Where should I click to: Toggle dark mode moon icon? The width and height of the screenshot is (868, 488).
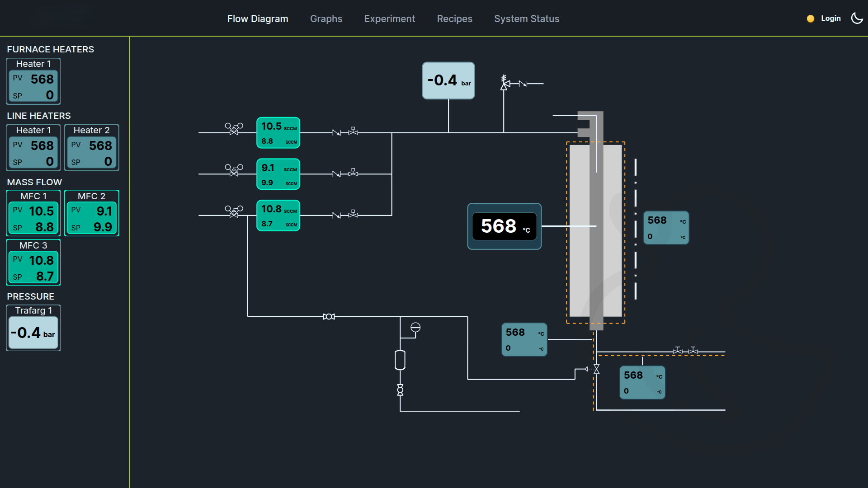[x=857, y=18]
